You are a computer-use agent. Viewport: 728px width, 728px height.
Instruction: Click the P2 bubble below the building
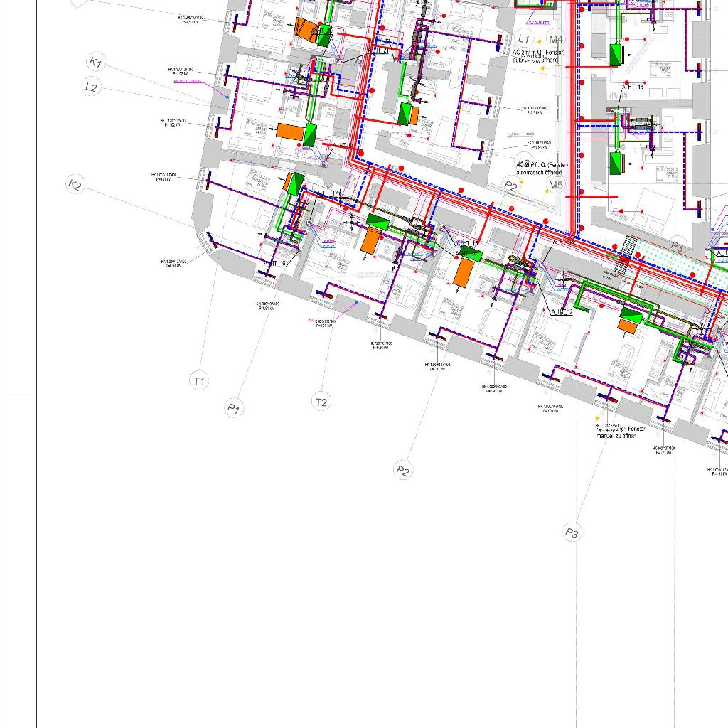point(403,470)
